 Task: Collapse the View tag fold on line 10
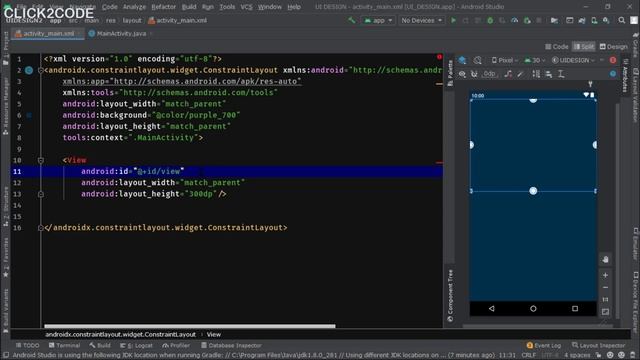(x=40, y=160)
